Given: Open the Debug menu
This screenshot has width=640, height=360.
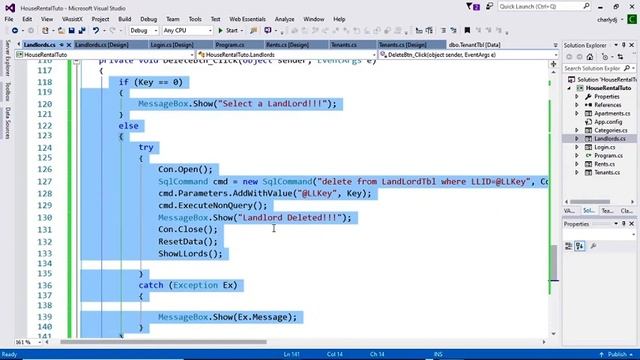Looking at the screenshot, I should click(148, 19).
